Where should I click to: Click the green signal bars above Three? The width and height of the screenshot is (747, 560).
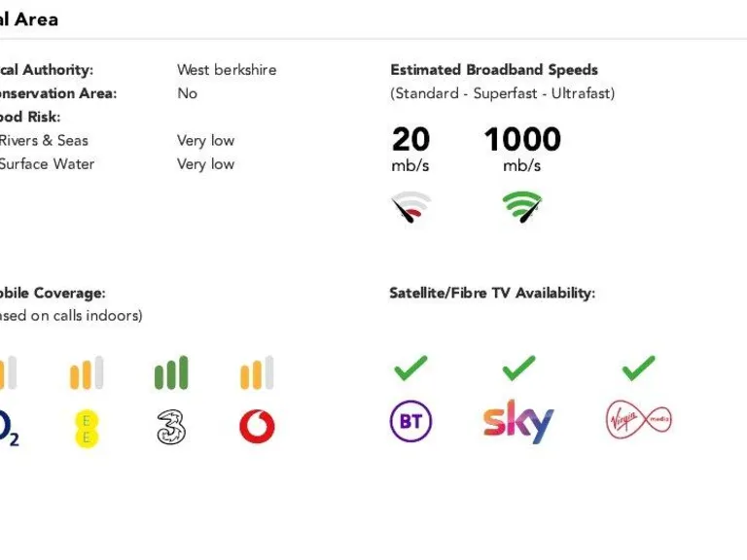tap(171, 373)
